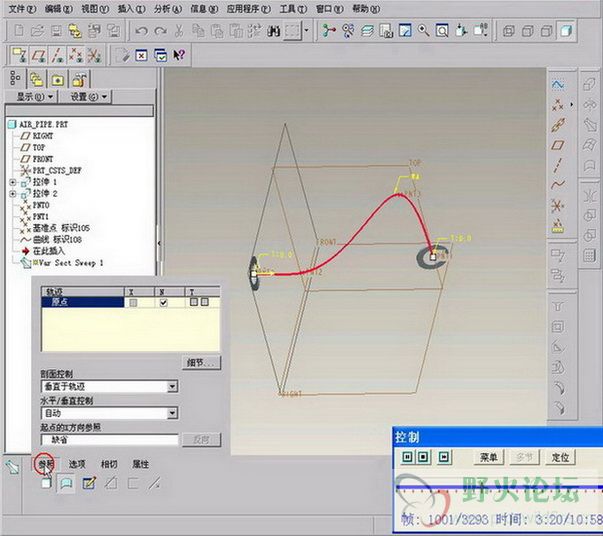Uncheck the N checkbox for 原点 trajectory
Viewport: 603px width, 536px height.
pyautogui.click(x=163, y=303)
